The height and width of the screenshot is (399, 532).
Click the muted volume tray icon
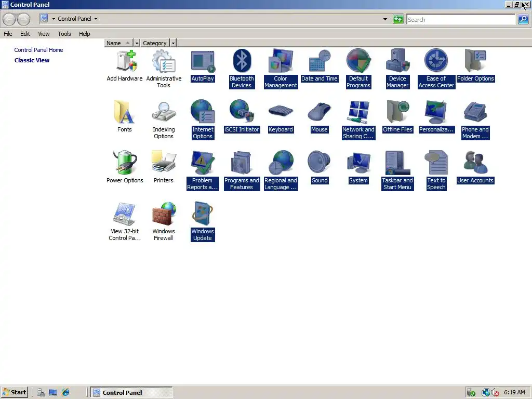click(495, 393)
